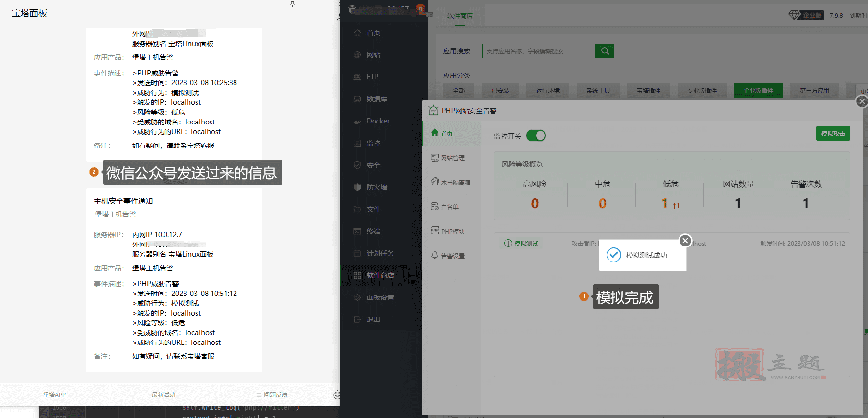Select 宝塔插件 application category

click(649, 90)
